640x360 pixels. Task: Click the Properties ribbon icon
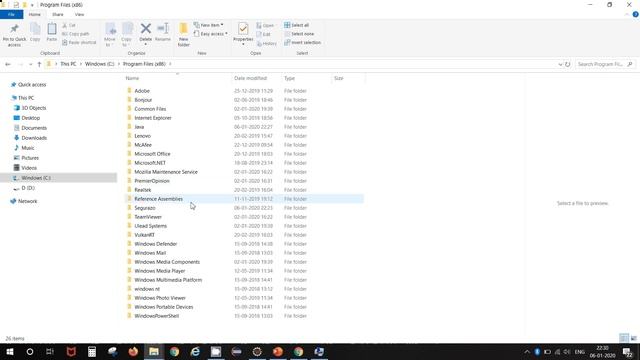243,34
